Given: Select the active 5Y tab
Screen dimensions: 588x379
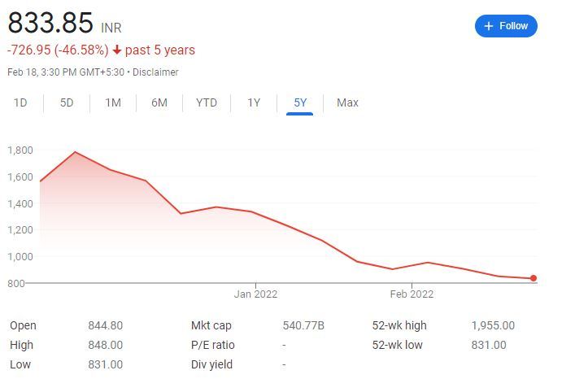Looking at the screenshot, I should click(300, 102).
